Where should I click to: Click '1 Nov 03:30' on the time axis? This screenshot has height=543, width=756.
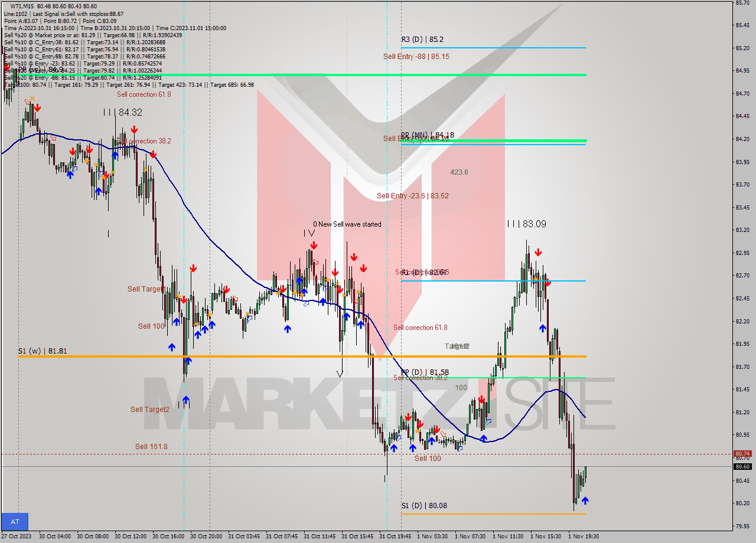coord(432,537)
